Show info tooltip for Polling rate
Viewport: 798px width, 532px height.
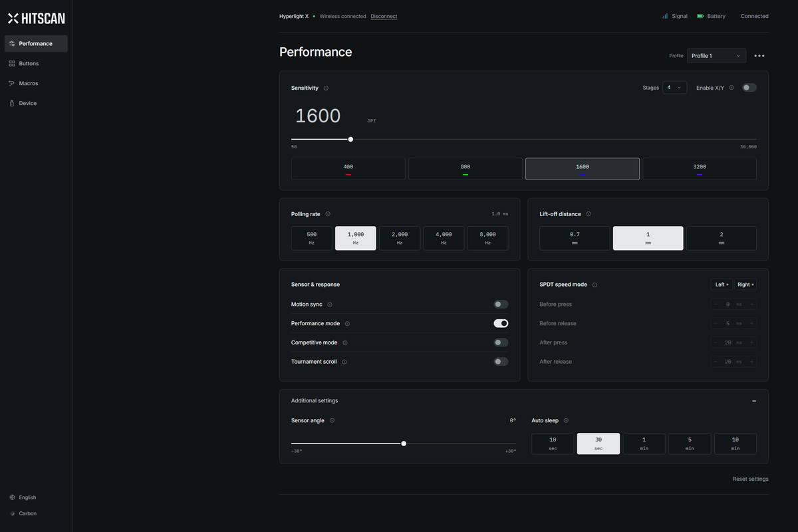328,214
